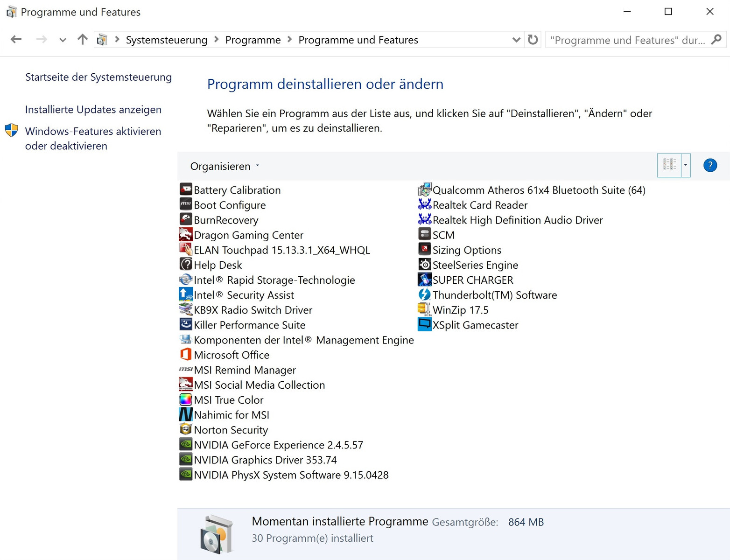Select Realtek High Definition Audio Driver entry
The width and height of the screenshot is (730, 560).
(511, 220)
